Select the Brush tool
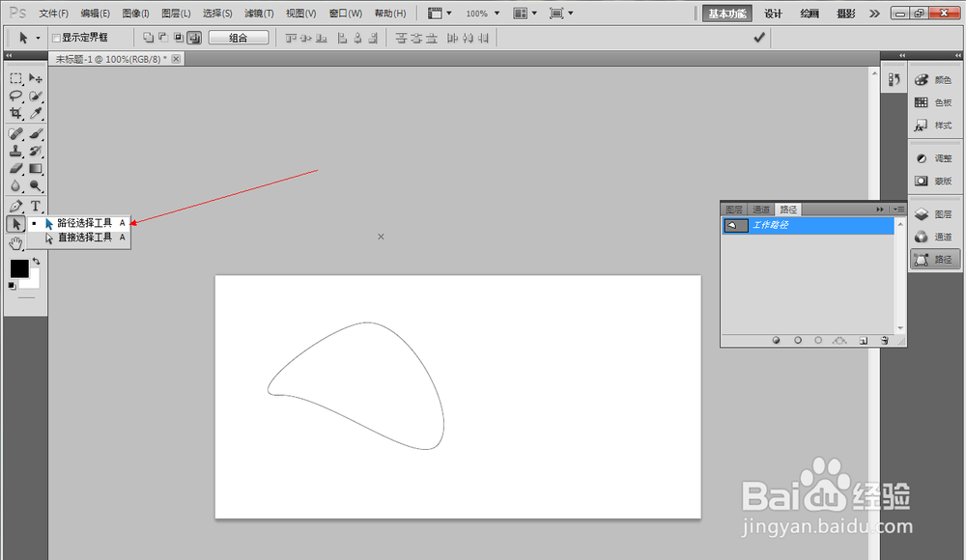The height and width of the screenshot is (560, 966). pos(36,133)
